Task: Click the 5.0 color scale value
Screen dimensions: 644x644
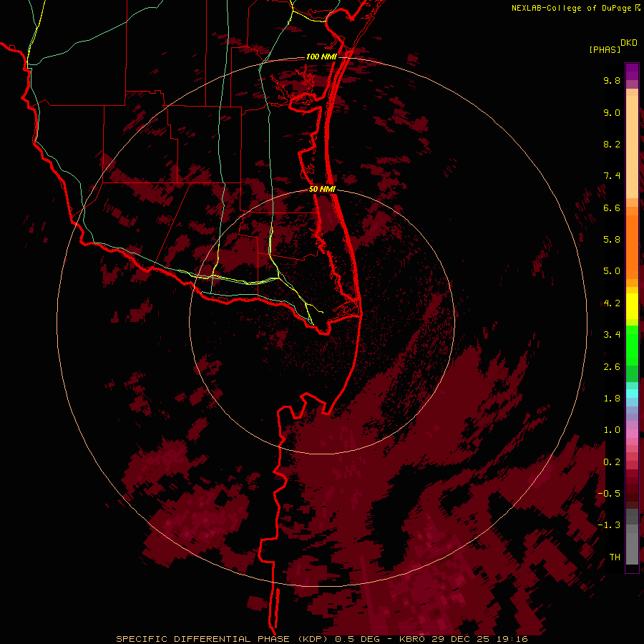Action: click(612, 271)
